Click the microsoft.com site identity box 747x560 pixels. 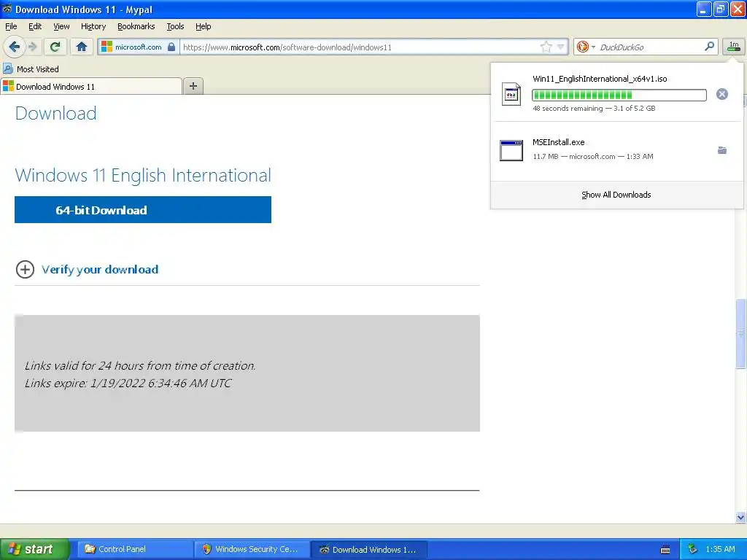pyautogui.click(x=138, y=47)
